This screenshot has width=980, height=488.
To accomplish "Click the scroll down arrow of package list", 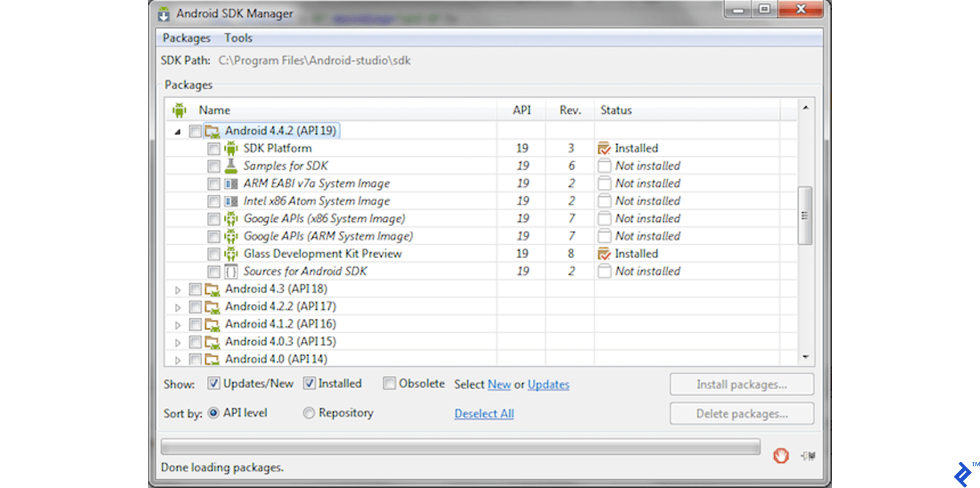I will (806, 357).
